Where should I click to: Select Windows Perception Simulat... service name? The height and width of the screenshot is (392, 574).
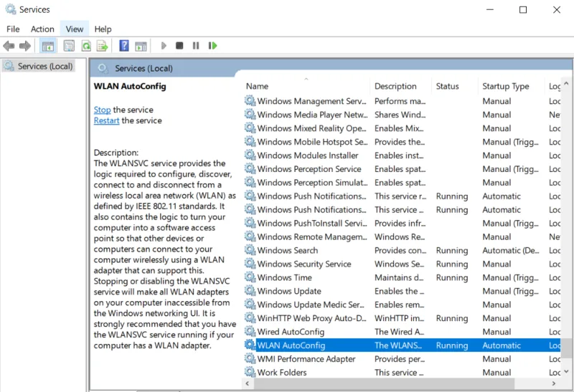pos(312,183)
